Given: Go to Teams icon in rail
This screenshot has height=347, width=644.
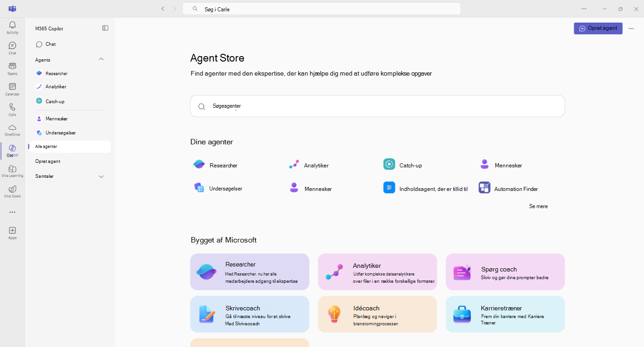Looking at the screenshot, I should [12, 69].
